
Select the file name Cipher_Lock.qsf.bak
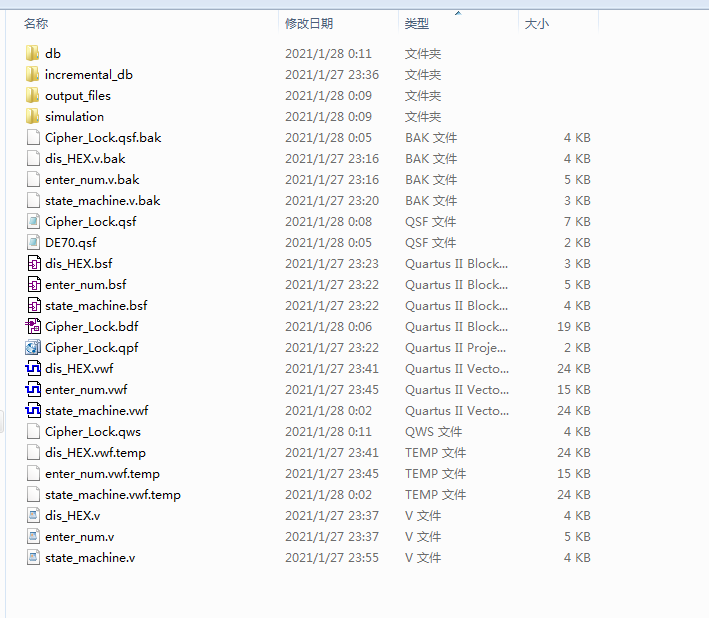[x=103, y=137]
